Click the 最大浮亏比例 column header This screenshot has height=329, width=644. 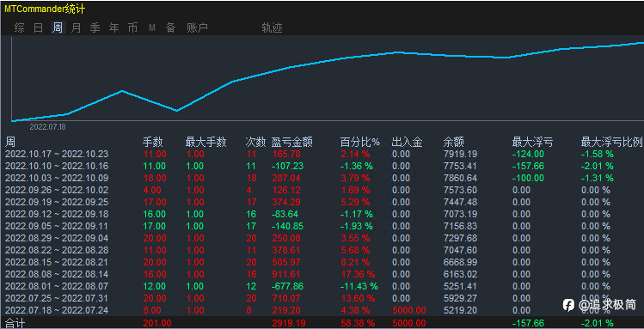pos(611,143)
